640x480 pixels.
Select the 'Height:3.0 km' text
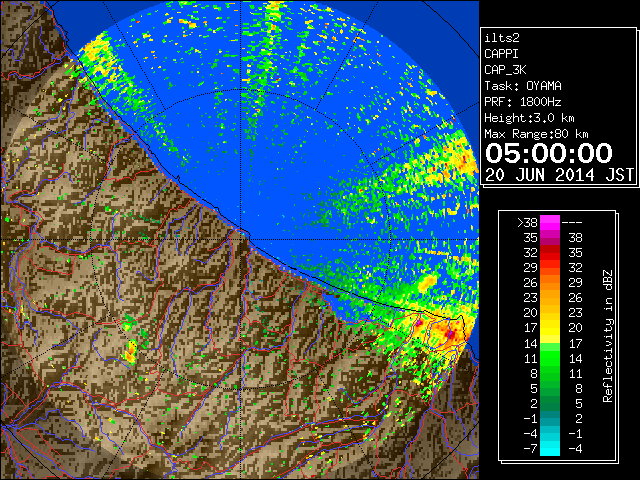point(529,118)
